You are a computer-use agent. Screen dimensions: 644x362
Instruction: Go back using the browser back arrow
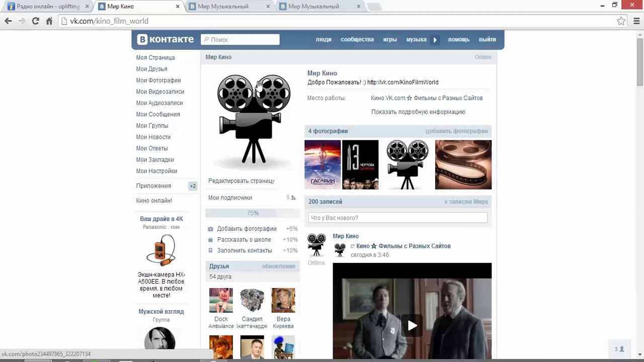(x=8, y=21)
